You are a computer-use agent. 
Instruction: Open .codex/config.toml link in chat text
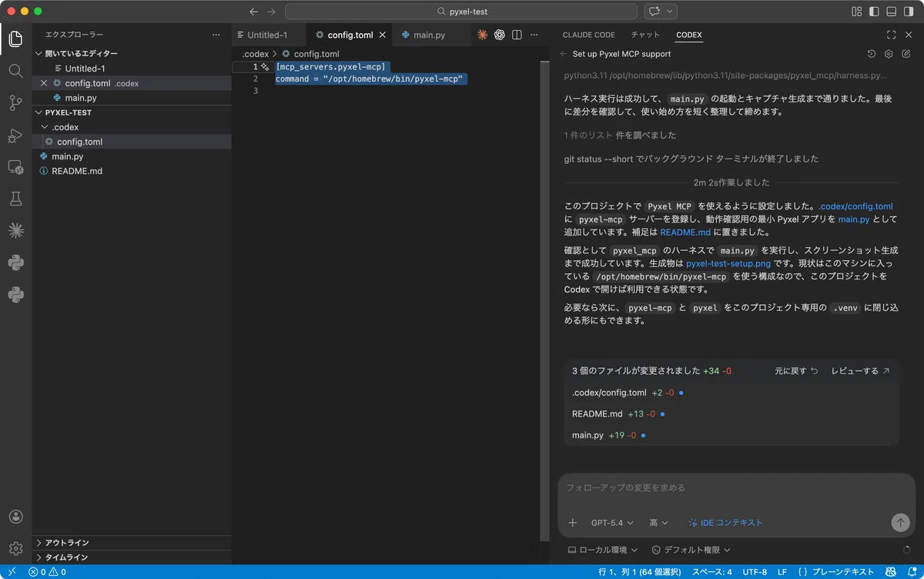(855, 206)
